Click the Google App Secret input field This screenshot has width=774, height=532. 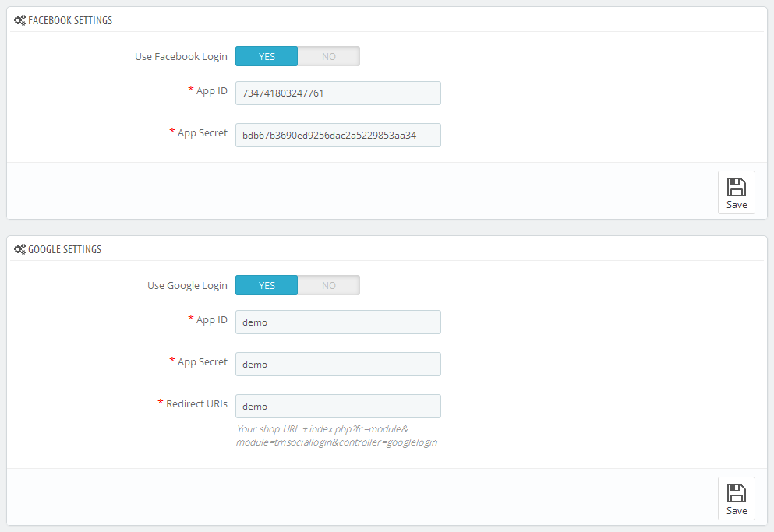coord(338,365)
